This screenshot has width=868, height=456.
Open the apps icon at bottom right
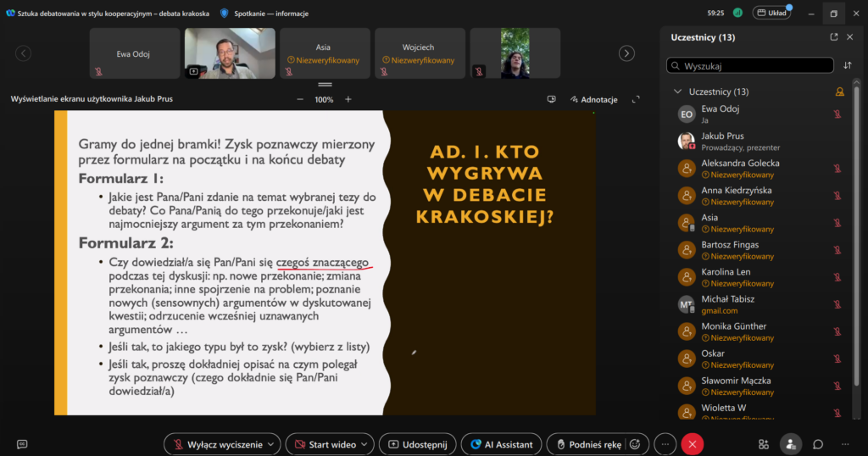pyautogui.click(x=764, y=444)
